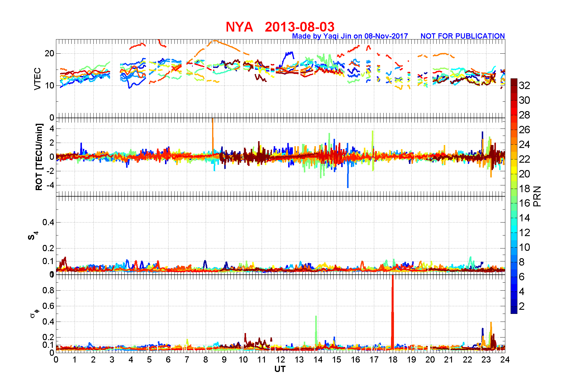Viewport: 561px width, 392px height.
Task: Click the dark red color at PRN 32
Action: pyautogui.click(x=514, y=85)
